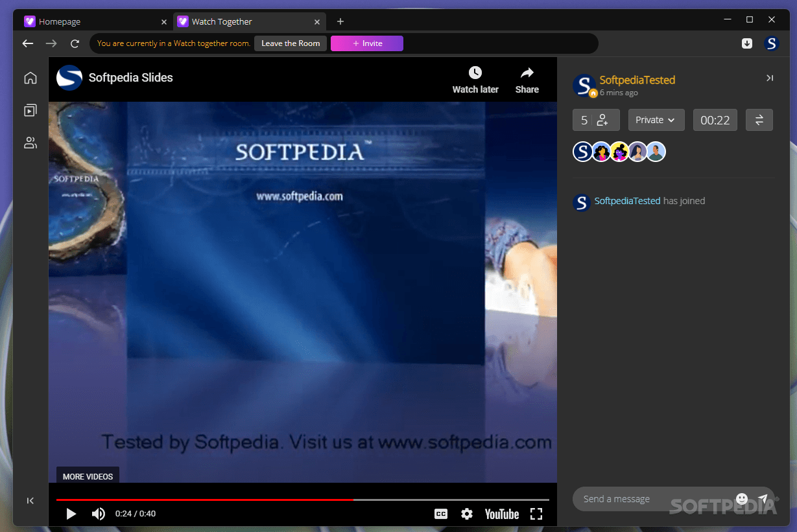Screen dimensions: 797x532
Task: Click SoftpediaTested in the joined message
Action: (x=627, y=201)
